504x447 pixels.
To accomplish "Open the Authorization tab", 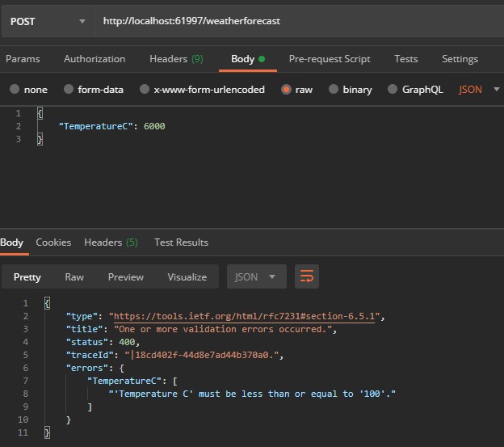I will point(94,59).
